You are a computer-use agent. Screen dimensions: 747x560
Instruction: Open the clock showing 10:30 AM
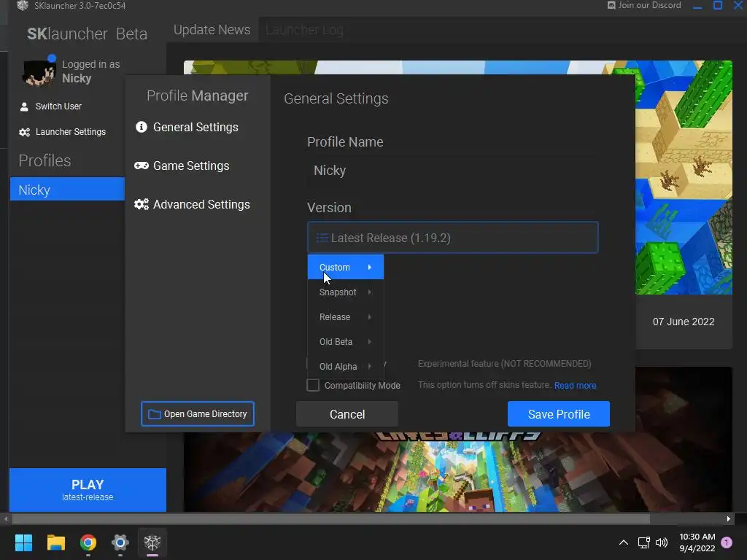tap(697, 542)
